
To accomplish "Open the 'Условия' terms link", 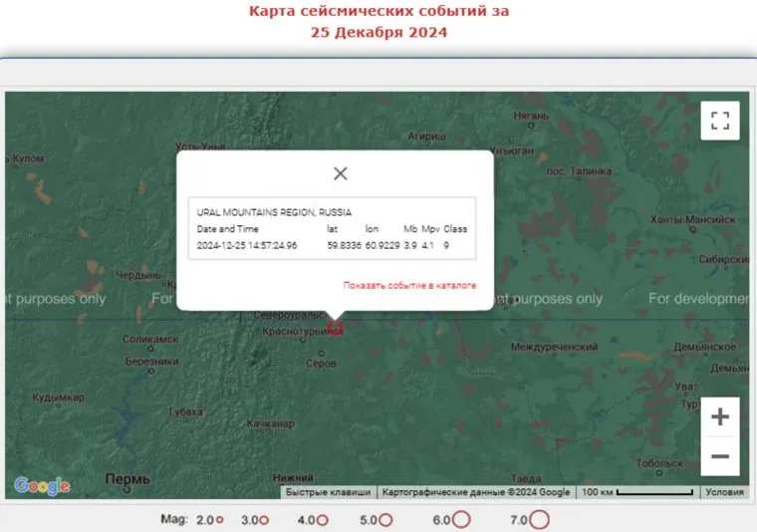I will [x=724, y=492].
